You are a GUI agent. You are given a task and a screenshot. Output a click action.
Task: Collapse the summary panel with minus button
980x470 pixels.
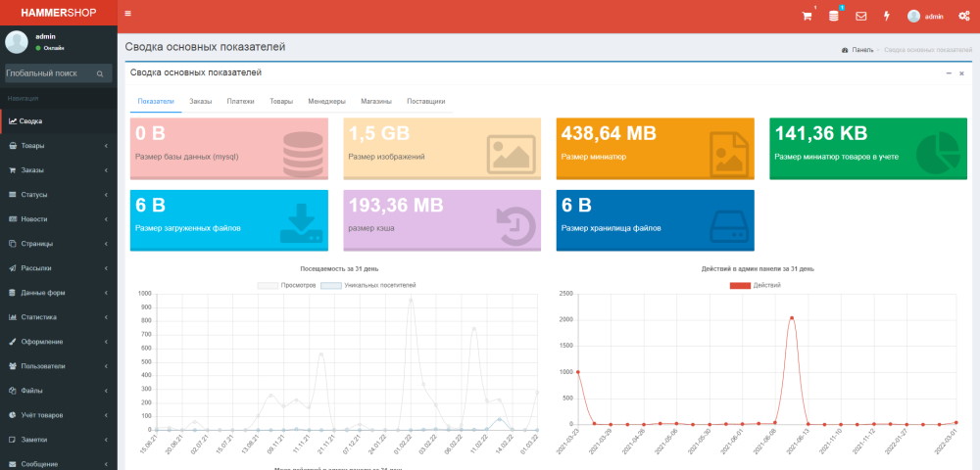949,73
